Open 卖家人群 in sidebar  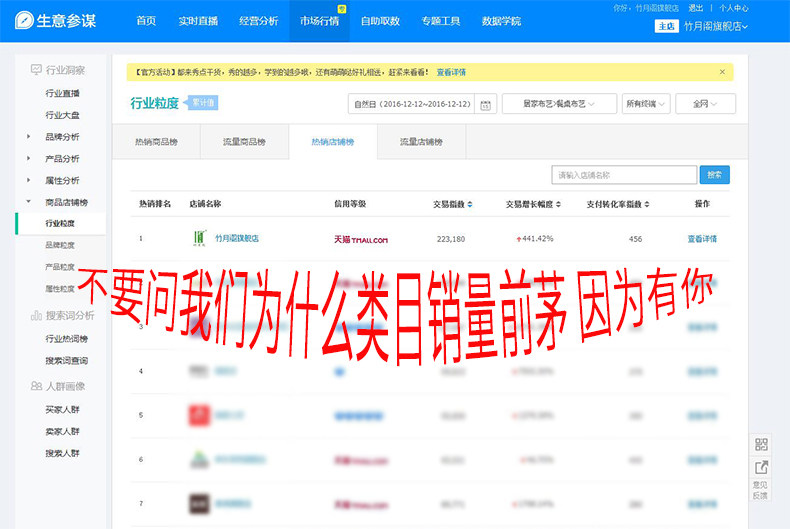click(x=62, y=431)
